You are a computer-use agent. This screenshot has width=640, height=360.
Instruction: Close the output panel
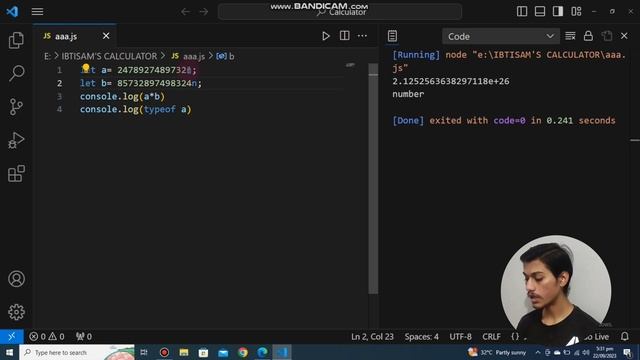[624, 36]
